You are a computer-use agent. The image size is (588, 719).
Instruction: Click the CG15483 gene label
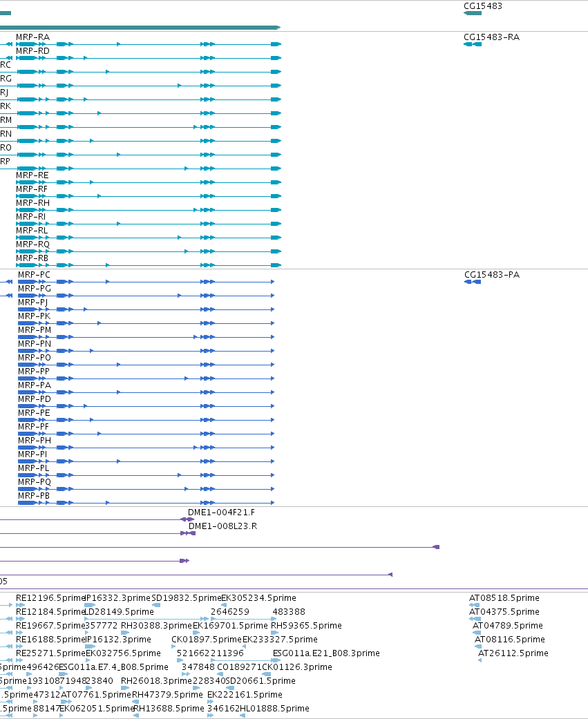482,6
